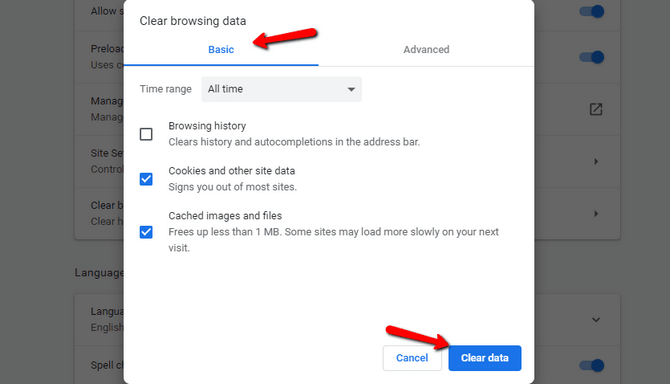Click the Clear data button
Screen dimensions: 670x384
pyautogui.click(x=485, y=358)
